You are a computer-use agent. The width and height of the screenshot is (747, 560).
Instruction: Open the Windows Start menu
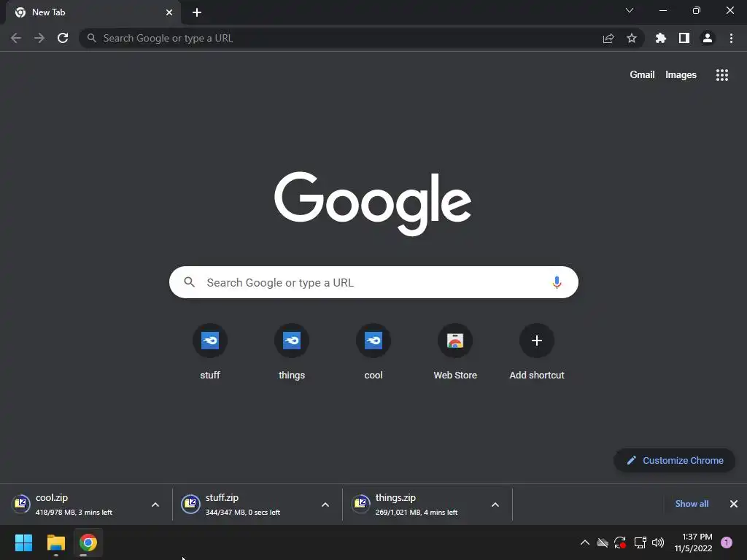[24, 542]
